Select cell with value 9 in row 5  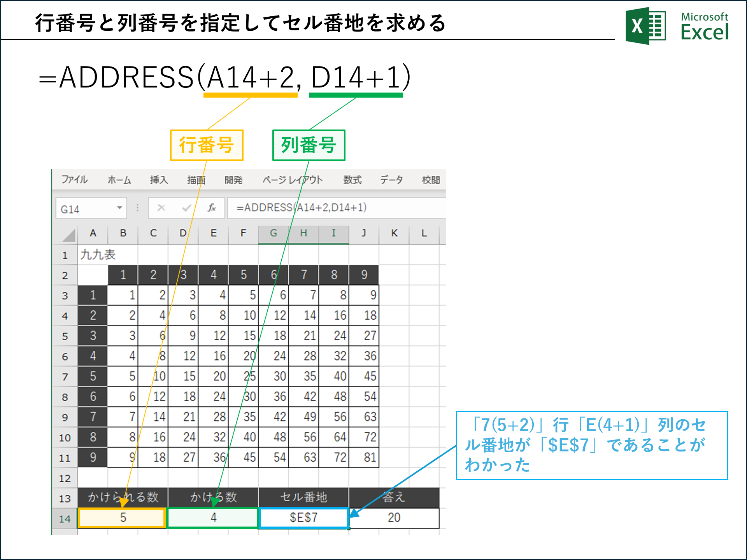coord(183,336)
